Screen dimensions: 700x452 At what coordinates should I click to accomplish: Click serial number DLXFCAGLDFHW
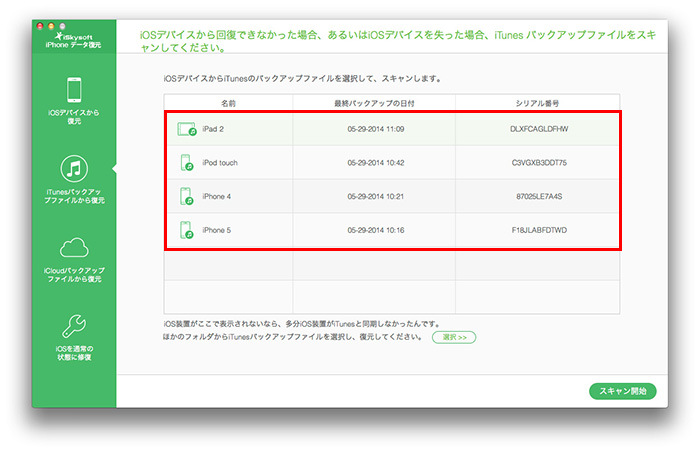539,129
